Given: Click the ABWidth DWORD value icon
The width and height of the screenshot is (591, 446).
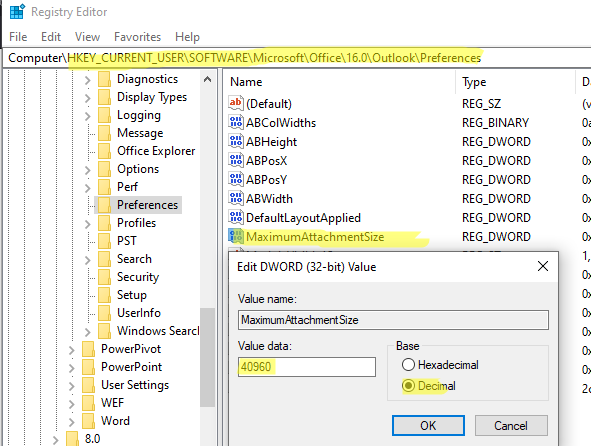Looking at the screenshot, I should point(236,198).
